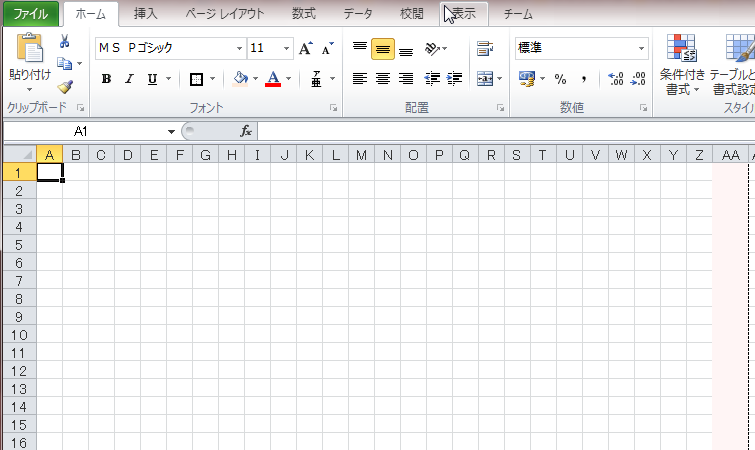Open the MS Pゴシック font name dropdown
The width and height of the screenshot is (755, 450).
pos(239,48)
